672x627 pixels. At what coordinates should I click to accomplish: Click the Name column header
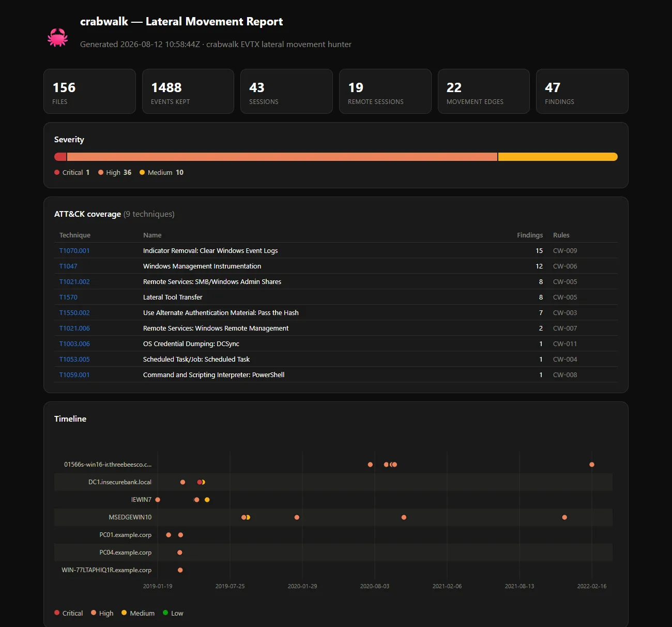click(152, 235)
